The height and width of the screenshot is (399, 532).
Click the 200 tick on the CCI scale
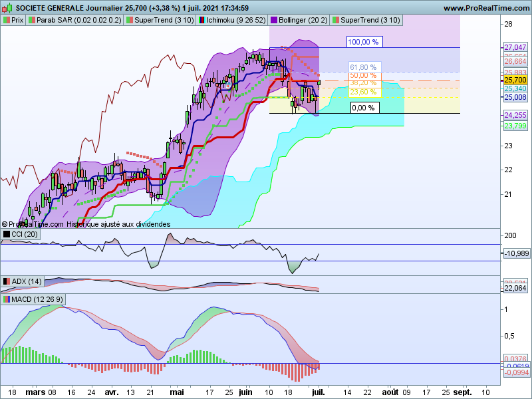tap(510, 235)
